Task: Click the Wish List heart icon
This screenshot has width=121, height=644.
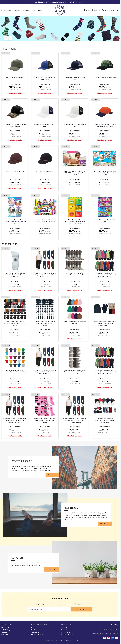Action: click(x=92, y=10)
